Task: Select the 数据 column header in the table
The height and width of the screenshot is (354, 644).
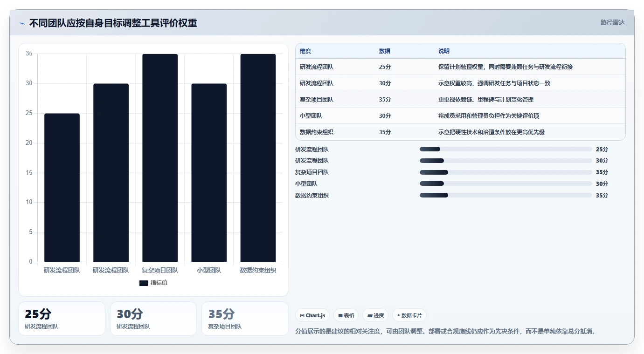Action: [385, 51]
